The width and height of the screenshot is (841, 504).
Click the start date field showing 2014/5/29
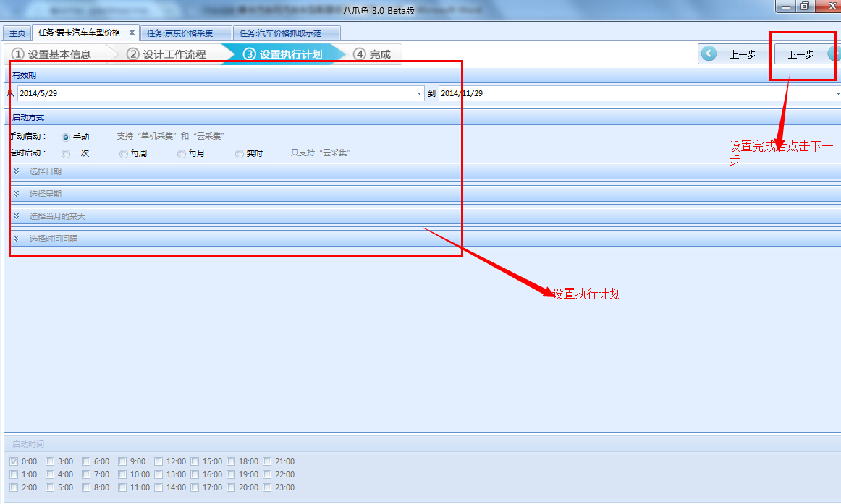[x=221, y=93]
